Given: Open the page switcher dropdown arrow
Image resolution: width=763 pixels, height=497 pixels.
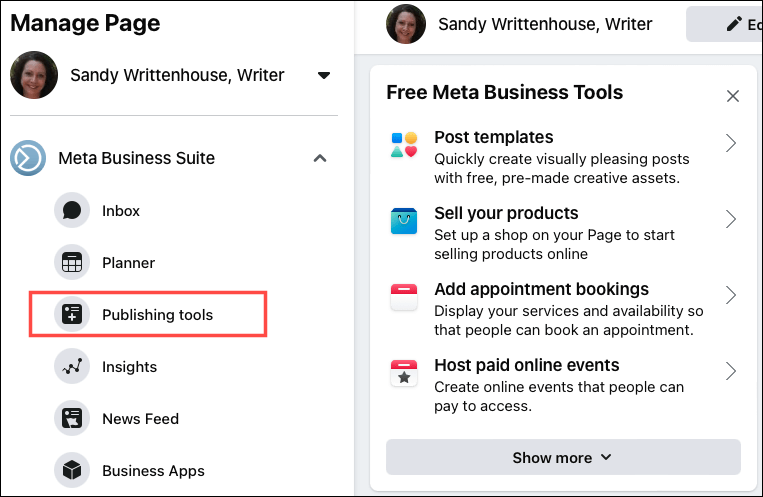Looking at the screenshot, I should click(x=323, y=75).
